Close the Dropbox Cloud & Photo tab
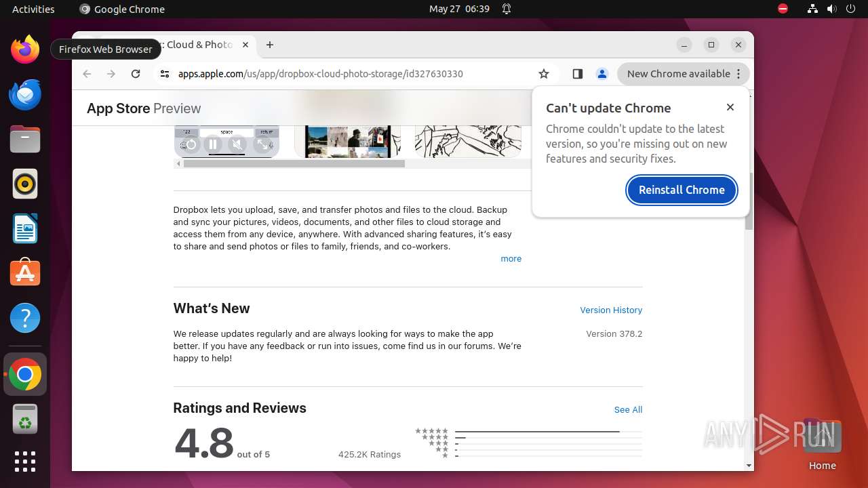Viewport: 868px width, 488px height. tap(245, 45)
